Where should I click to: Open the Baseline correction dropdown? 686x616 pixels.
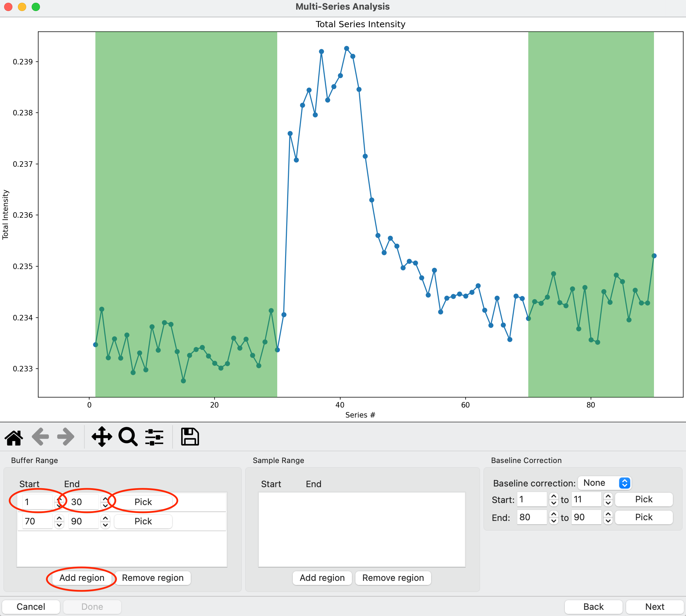click(x=604, y=483)
